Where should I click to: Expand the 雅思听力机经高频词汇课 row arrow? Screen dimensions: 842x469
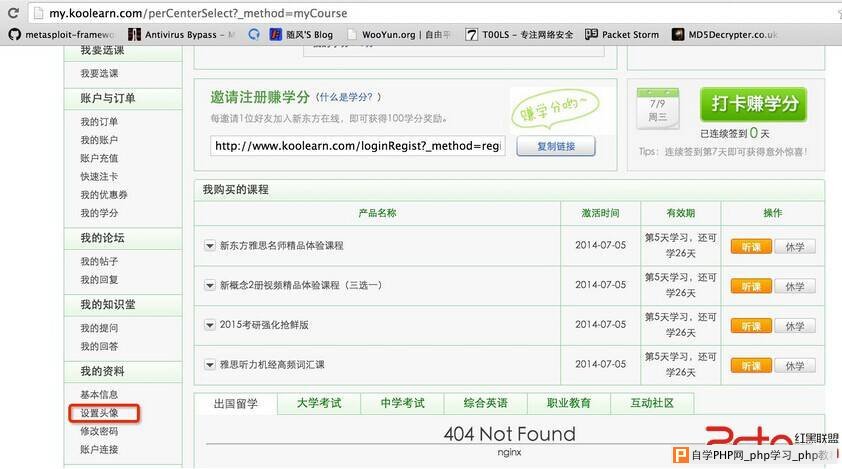pyautogui.click(x=210, y=365)
